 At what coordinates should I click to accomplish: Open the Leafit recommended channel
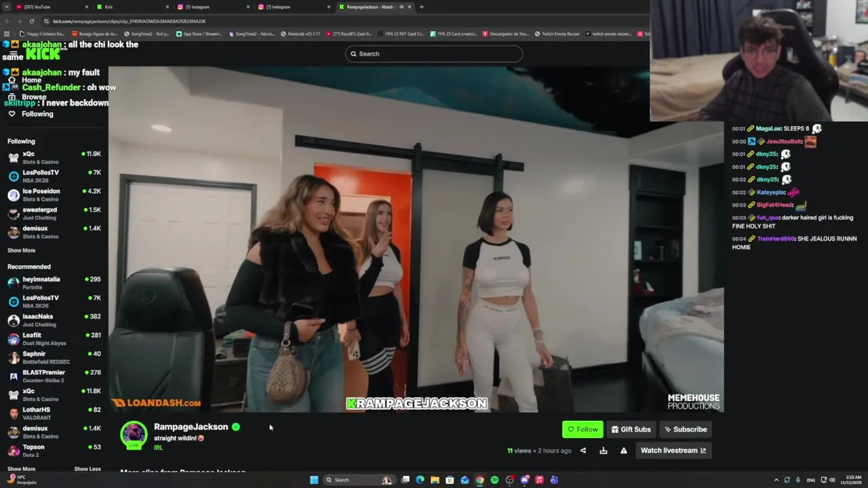pos(54,339)
